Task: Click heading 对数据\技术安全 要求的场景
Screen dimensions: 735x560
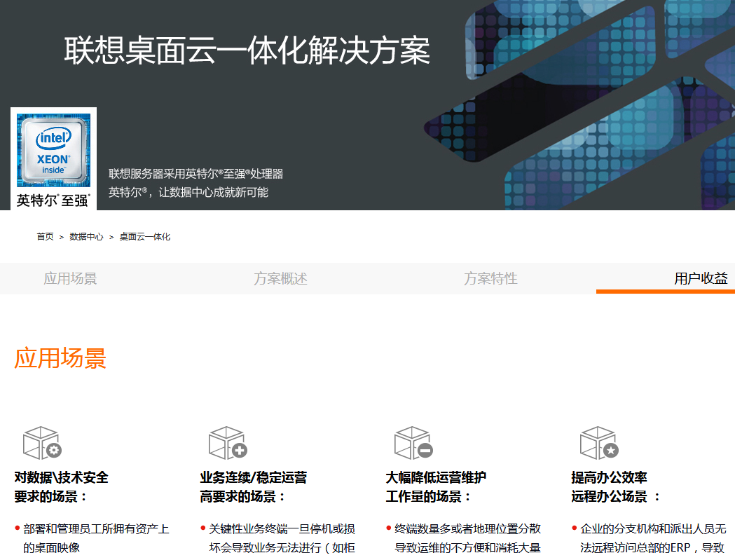Action: tap(61, 487)
